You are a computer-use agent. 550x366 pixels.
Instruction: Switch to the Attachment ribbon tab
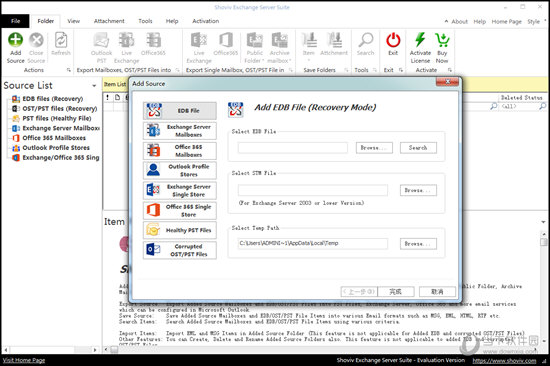pyautogui.click(x=109, y=21)
